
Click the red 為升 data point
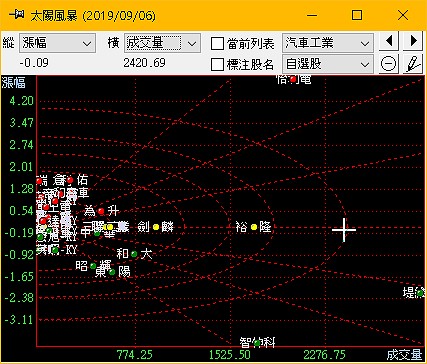[101, 211]
